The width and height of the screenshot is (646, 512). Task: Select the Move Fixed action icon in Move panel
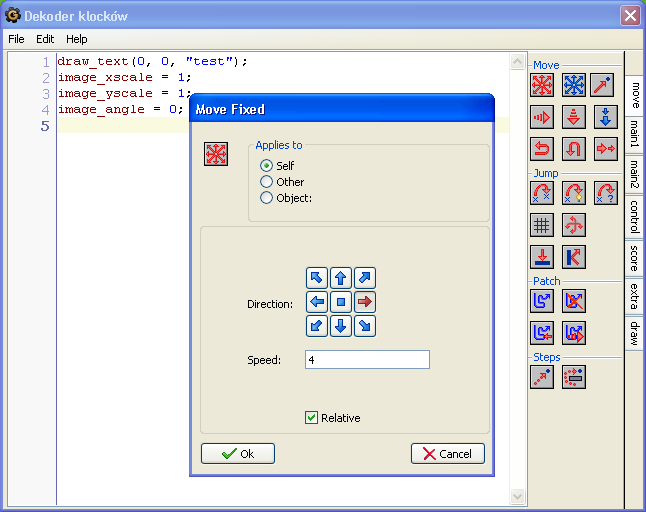[x=542, y=86]
